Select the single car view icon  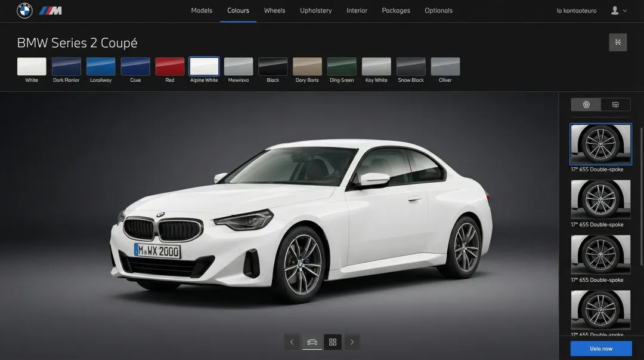[312, 342]
